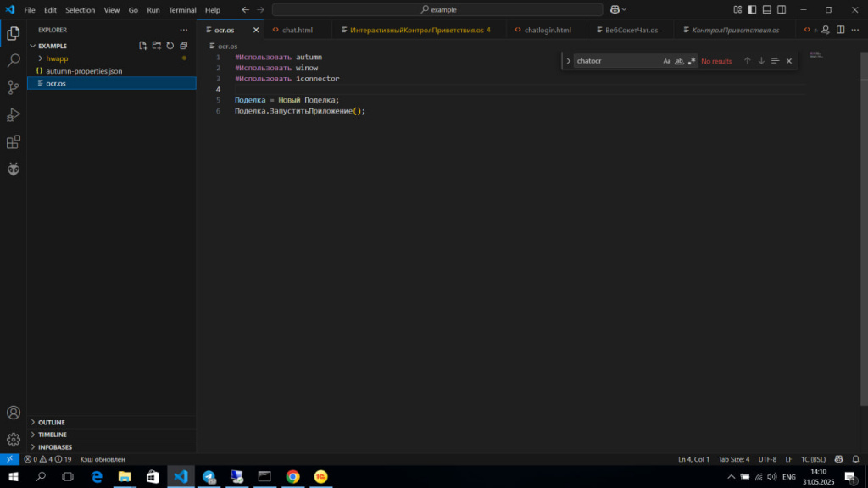The image size is (868, 488).
Task: Expand the TIMELINE section
Action: pos(111,435)
